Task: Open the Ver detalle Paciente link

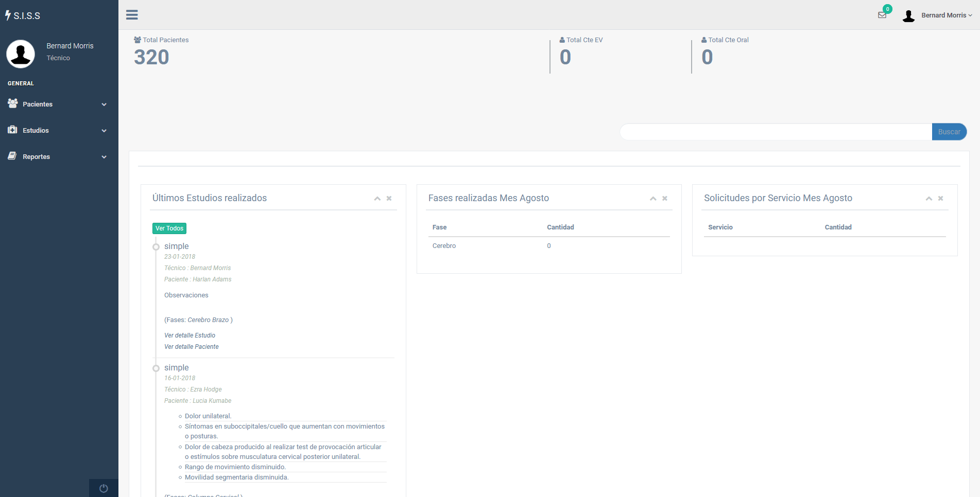Action: [x=191, y=347]
